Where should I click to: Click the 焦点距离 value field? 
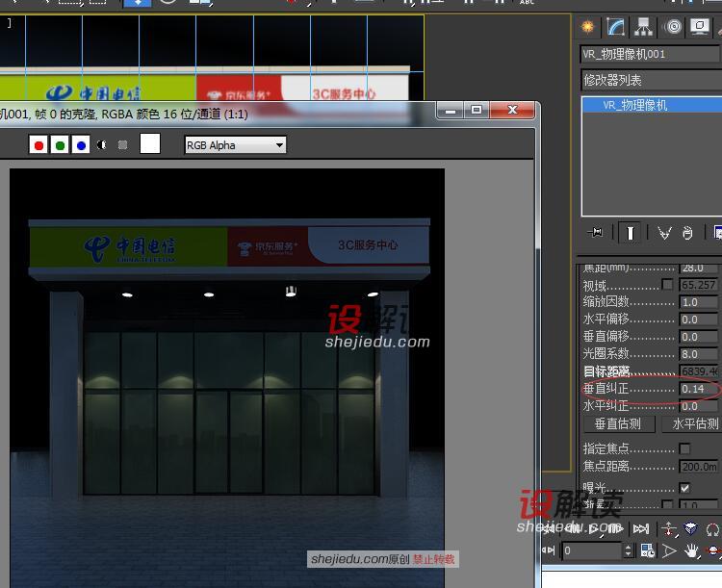pyautogui.click(x=699, y=467)
